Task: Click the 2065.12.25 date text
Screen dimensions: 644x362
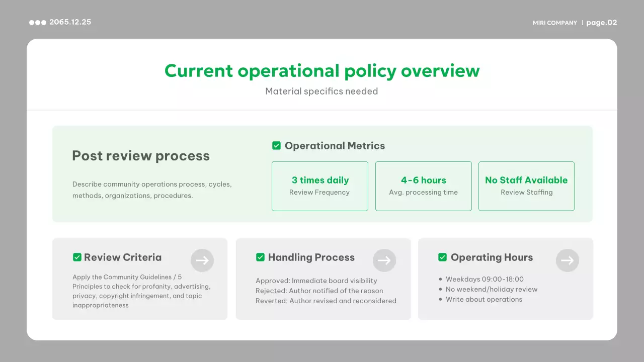Action: [70, 22]
